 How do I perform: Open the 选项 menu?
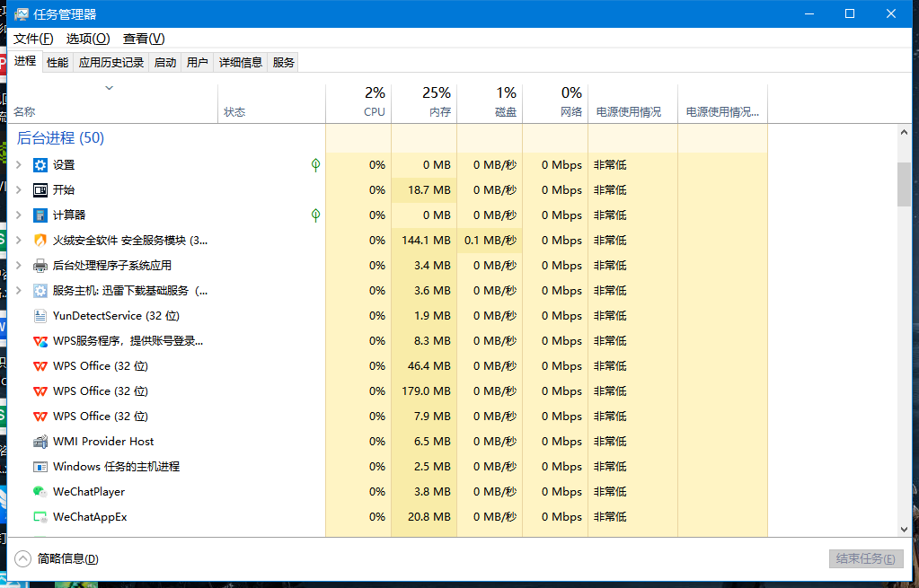click(x=86, y=39)
